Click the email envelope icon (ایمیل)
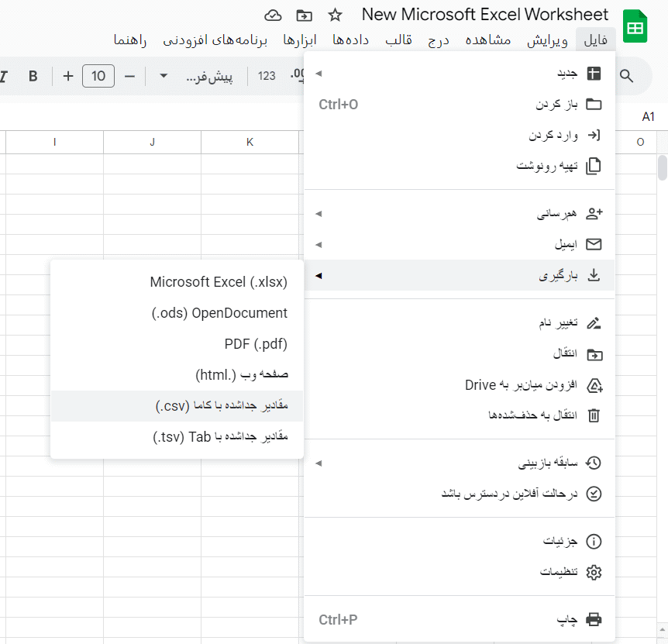 pos(594,244)
